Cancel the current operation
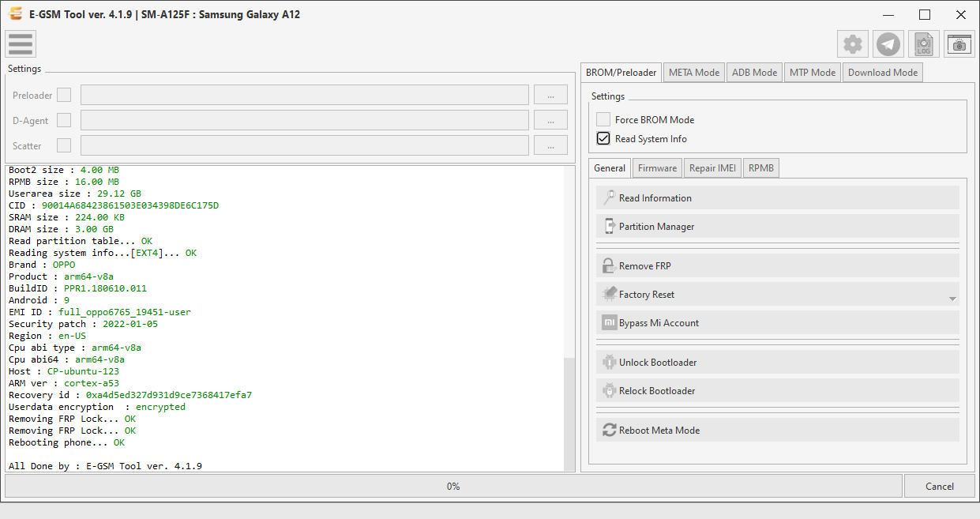The height and width of the screenshot is (519, 980). [940, 486]
